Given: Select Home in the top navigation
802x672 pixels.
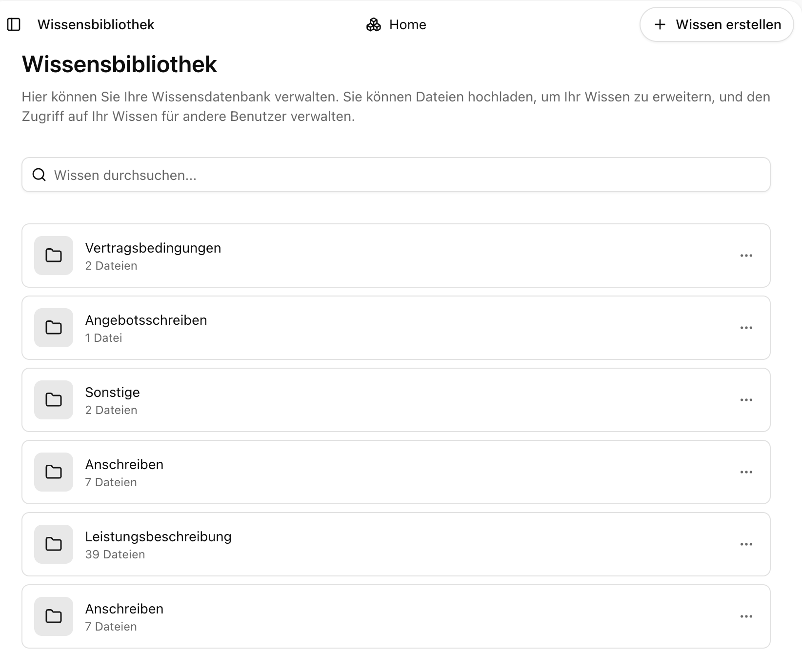Looking at the screenshot, I should [x=407, y=24].
